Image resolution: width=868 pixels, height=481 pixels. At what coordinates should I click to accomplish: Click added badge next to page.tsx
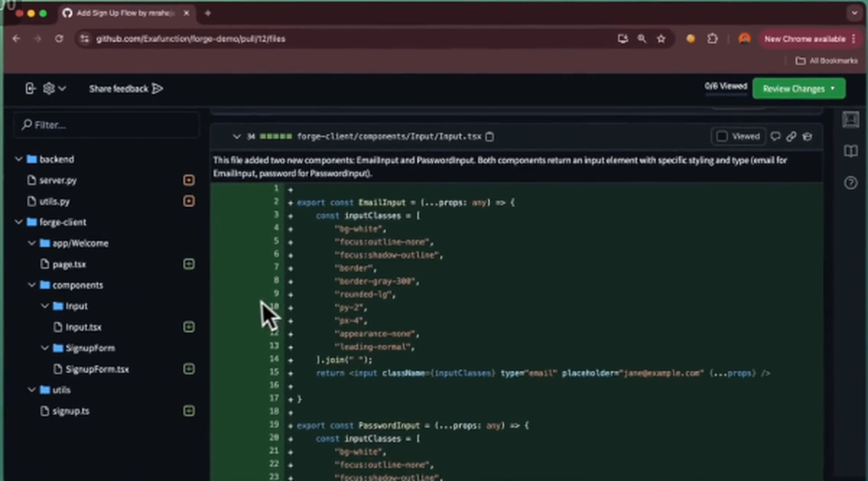pyautogui.click(x=188, y=264)
